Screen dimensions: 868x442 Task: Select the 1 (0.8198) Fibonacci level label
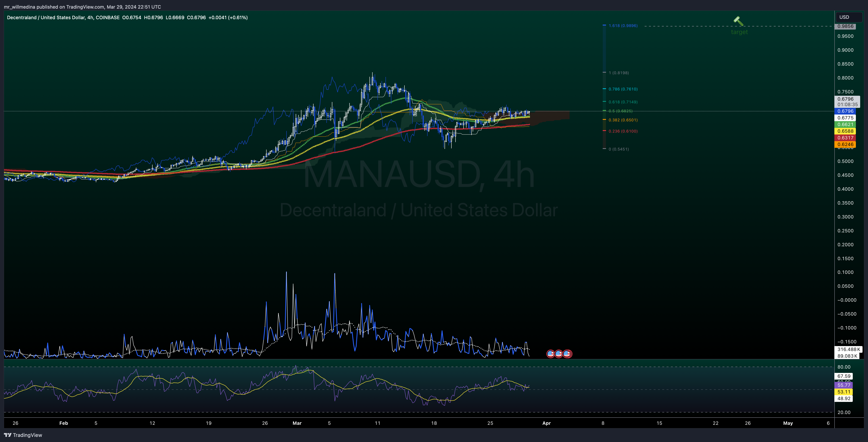[619, 73]
